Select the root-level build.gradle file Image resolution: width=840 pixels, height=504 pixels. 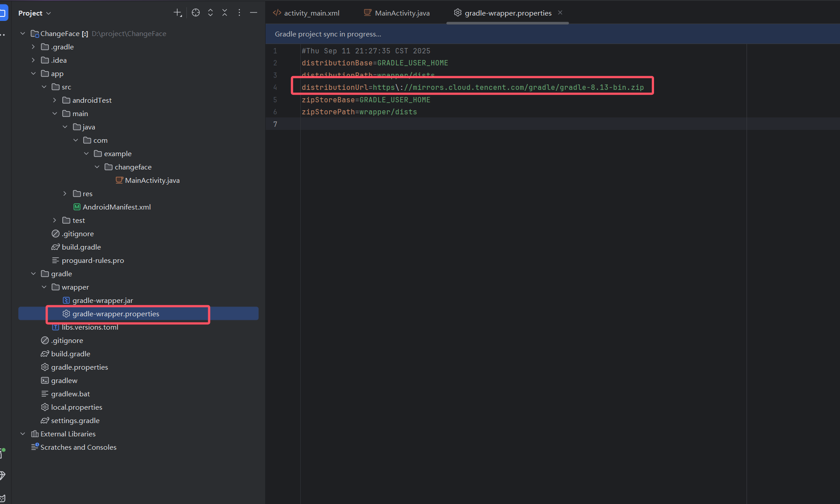71,354
